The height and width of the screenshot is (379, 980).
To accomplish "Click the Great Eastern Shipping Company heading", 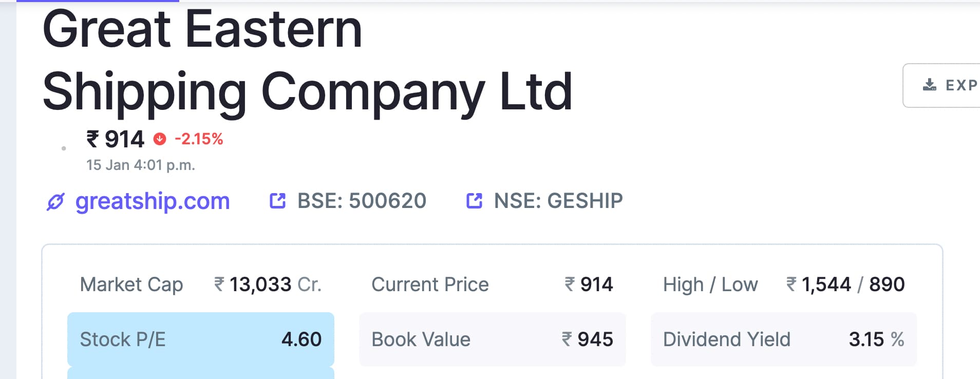I will (x=307, y=60).
